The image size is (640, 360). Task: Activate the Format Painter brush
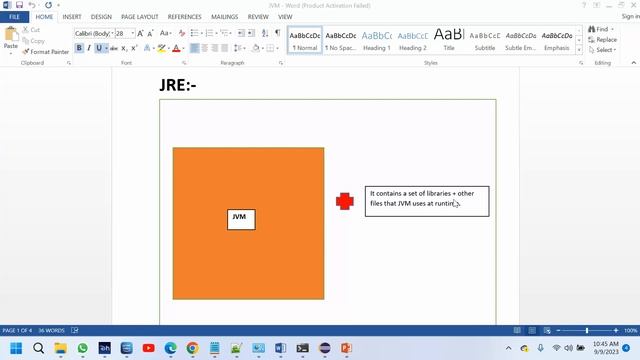[x=46, y=52]
